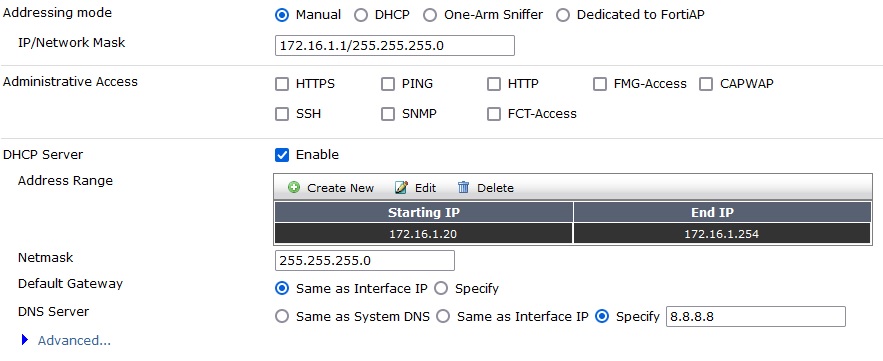The height and width of the screenshot is (361, 883).
Task: Select Dedicated to FortiAP mode
Action: tap(563, 15)
